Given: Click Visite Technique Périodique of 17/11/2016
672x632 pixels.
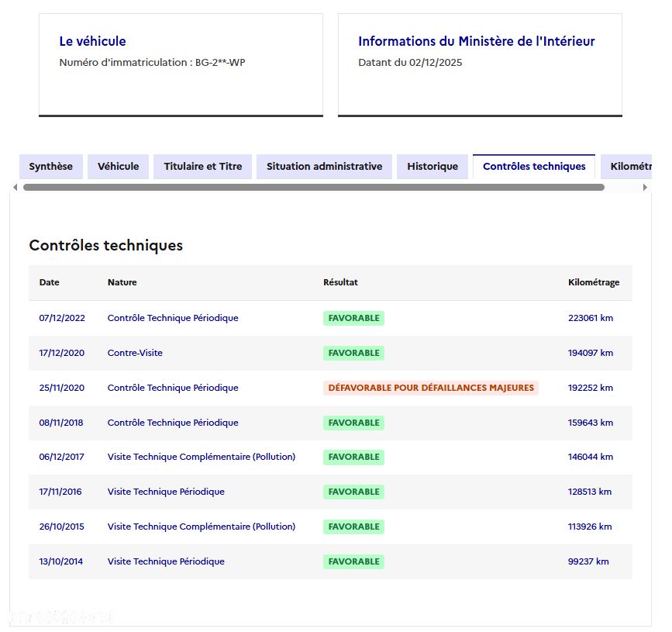Looking at the screenshot, I should [x=166, y=492].
